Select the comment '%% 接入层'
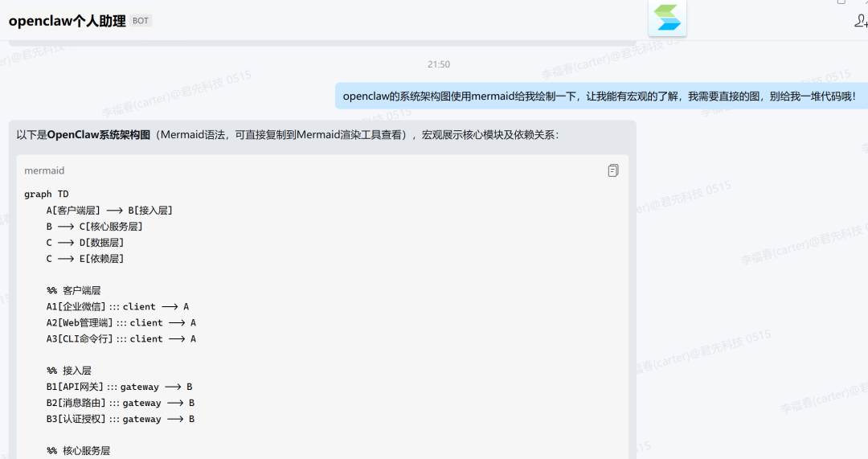This screenshot has height=459, width=868. [x=69, y=371]
